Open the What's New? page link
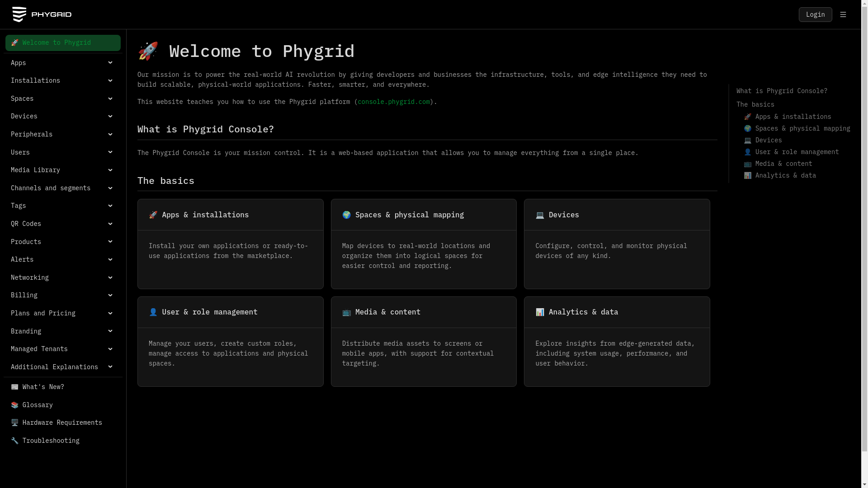Viewport: 868px width, 488px height. 63,387
